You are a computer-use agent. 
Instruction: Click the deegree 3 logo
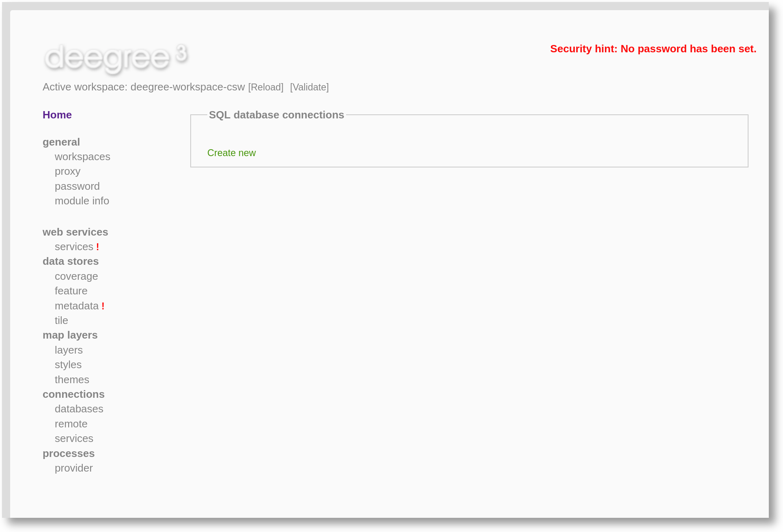click(x=116, y=58)
